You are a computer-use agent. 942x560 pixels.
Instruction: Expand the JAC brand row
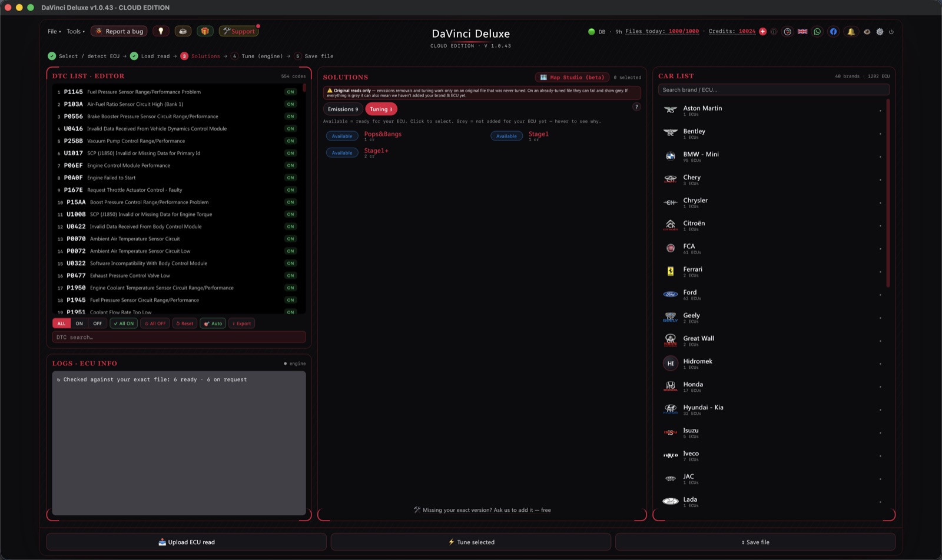coord(773,479)
